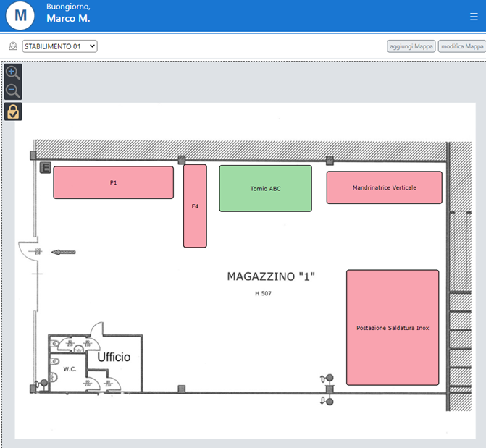This screenshot has width=486, height=448.
Task: Click the MAGAZZINO "1" label
Action: click(x=271, y=276)
